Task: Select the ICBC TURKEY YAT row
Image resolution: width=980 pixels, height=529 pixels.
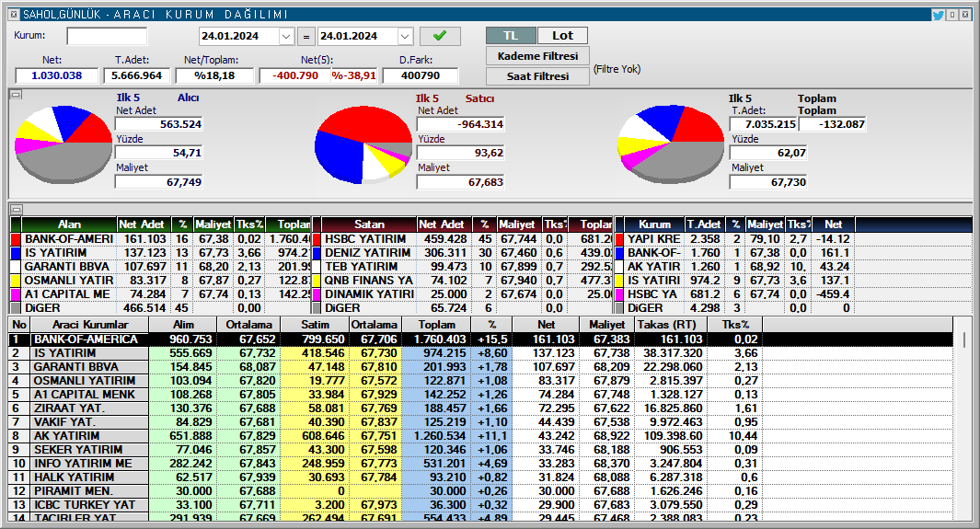Action: tap(480, 504)
